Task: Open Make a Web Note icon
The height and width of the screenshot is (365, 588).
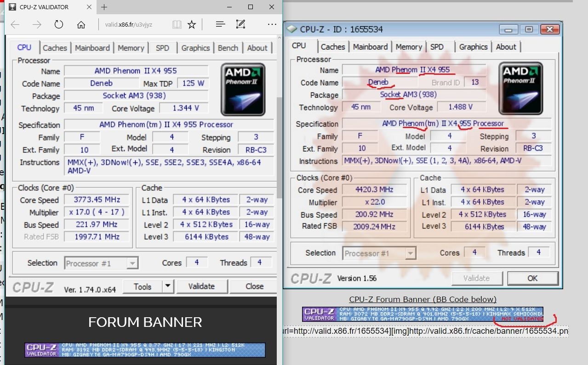Action: click(x=240, y=24)
